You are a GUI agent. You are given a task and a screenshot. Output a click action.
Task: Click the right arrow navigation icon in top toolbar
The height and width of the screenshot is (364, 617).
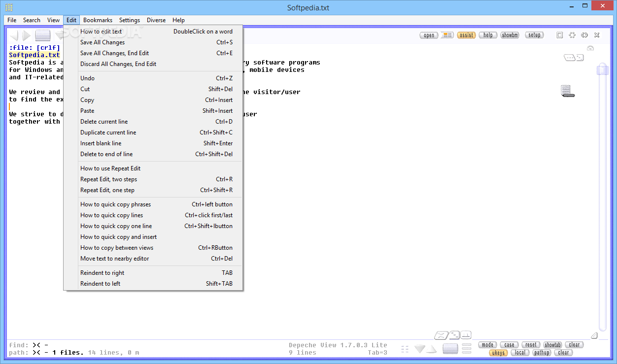click(26, 35)
